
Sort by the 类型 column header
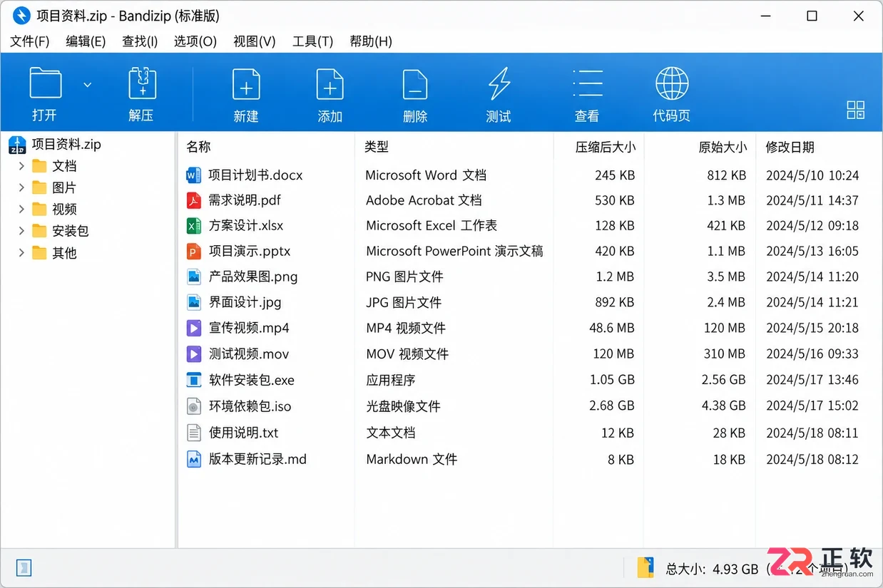(x=377, y=147)
